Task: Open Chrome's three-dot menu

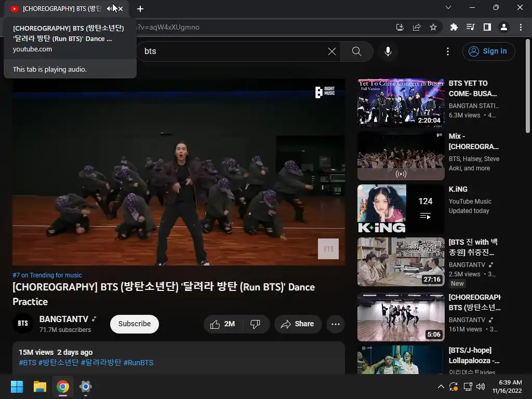Action: 521,27
